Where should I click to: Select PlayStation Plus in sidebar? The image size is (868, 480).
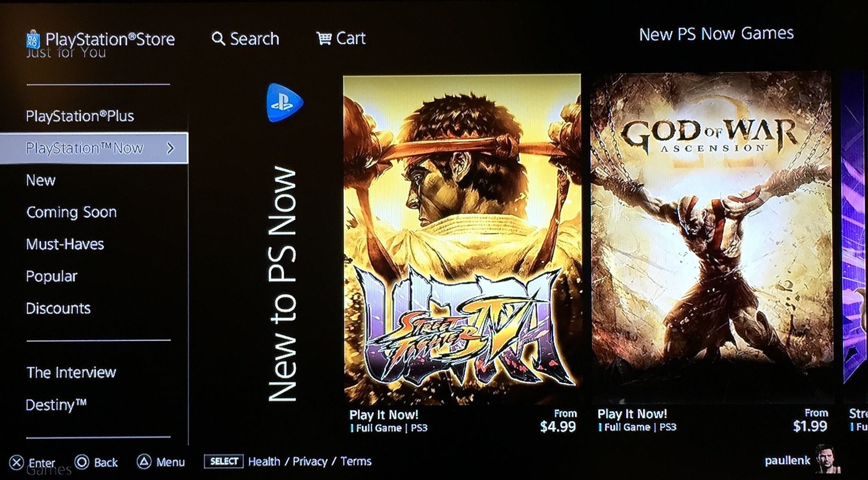point(80,116)
